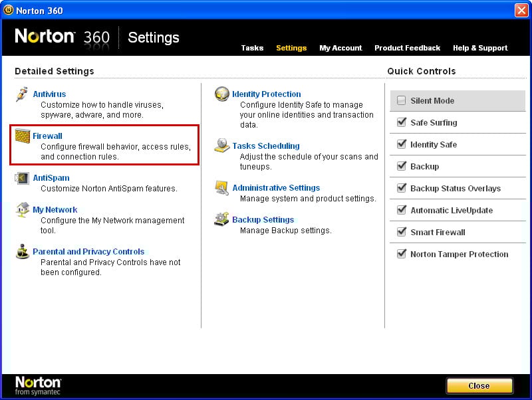Image resolution: width=532 pixels, height=400 pixels.
Task: Go to Help & Support
Action: (x=480, y=48)
